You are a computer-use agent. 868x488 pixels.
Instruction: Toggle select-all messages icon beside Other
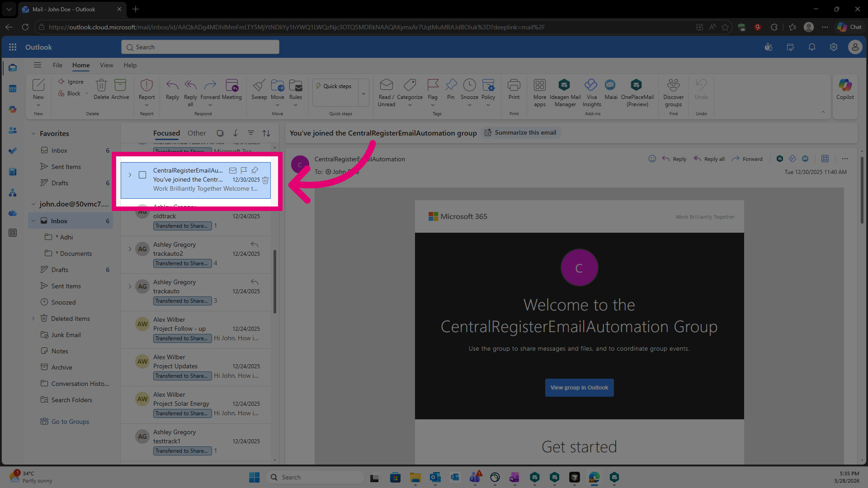(x=220, y=133)
